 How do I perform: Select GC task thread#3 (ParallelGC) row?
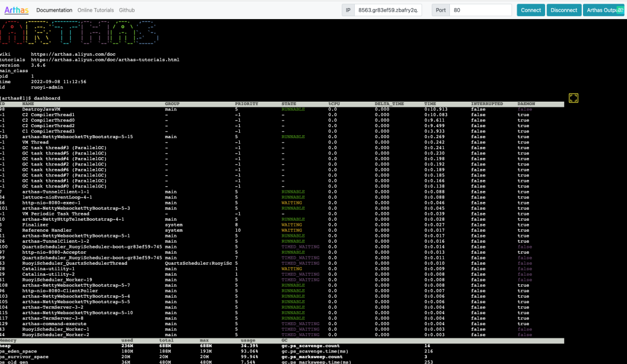coord(282,147)
